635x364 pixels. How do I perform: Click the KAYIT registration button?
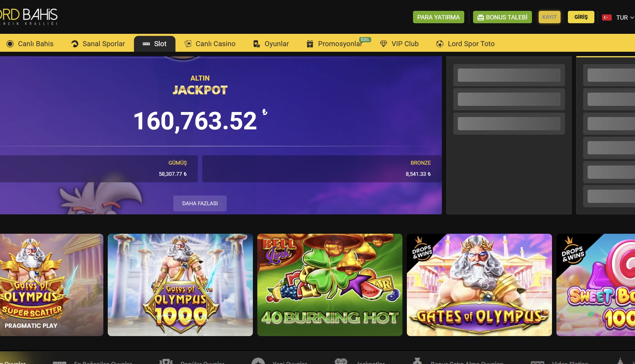click(x=549, y=17)
